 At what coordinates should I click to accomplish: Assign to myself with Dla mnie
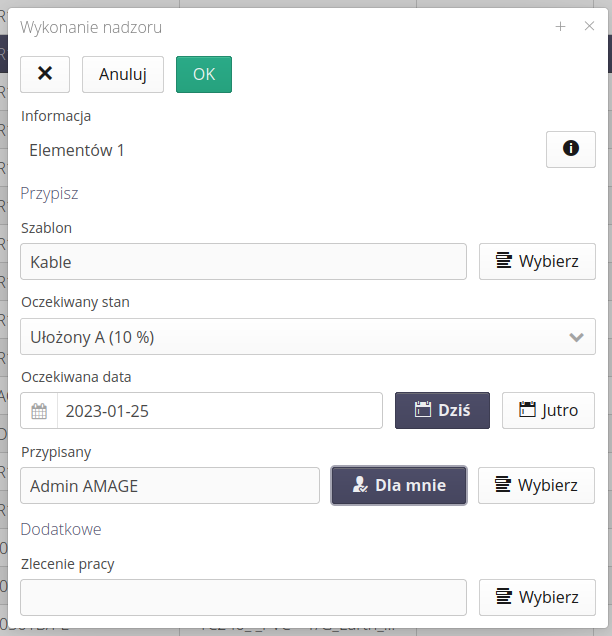398,486
